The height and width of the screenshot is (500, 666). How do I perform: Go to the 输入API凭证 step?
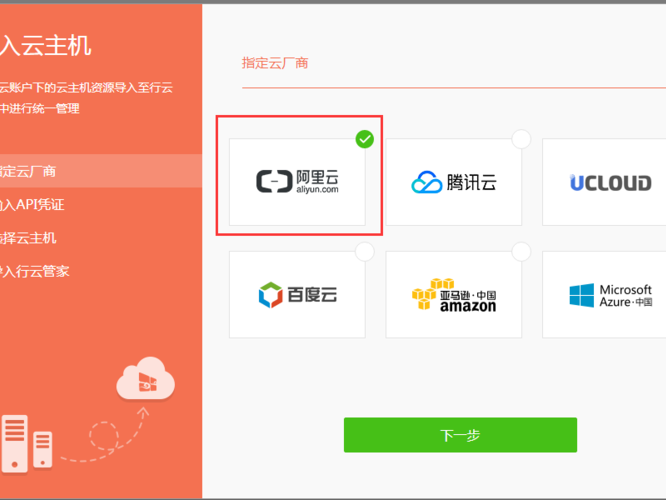point(32,204)
